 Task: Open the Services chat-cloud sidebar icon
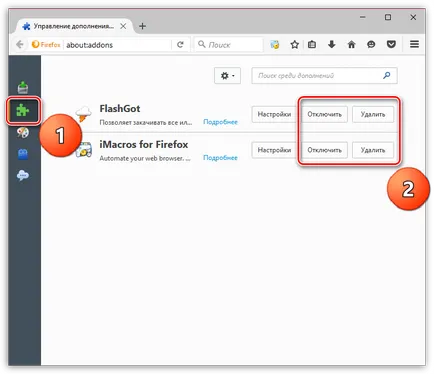click(23, 175)
